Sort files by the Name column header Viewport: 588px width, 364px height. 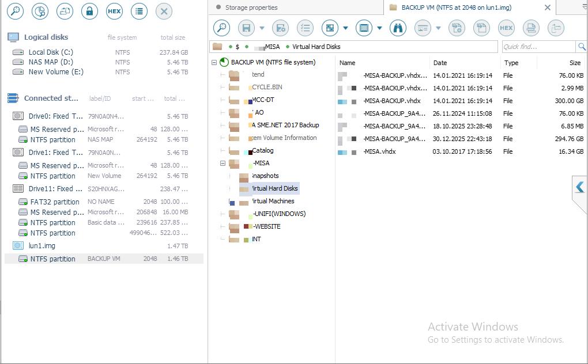click(347, 63)
